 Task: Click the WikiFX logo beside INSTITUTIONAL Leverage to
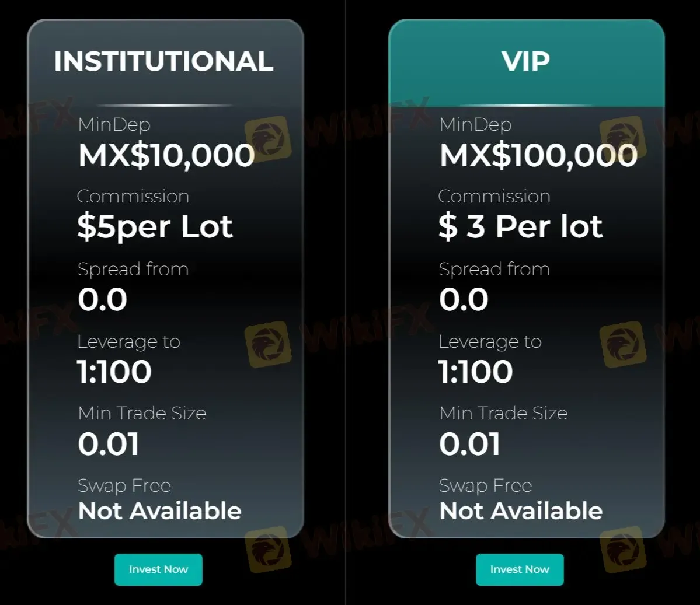coord(268,344)
